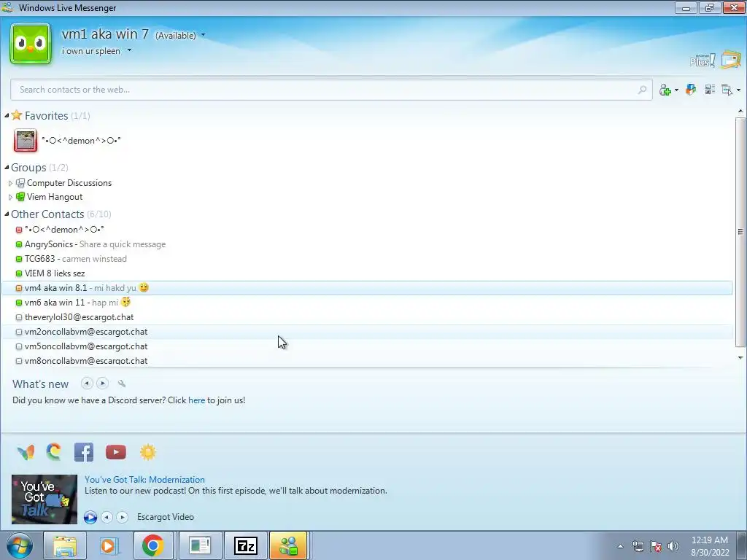Screen dimensions: 747x560
Task: Click the Messenger Plus! logo icon
Action: [x=703, y=61]
